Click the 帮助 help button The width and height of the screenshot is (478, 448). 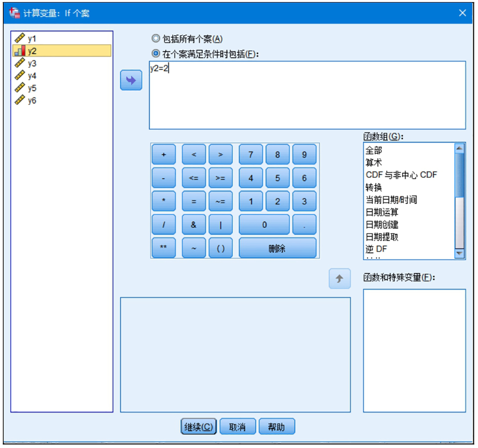click(277, 426)
